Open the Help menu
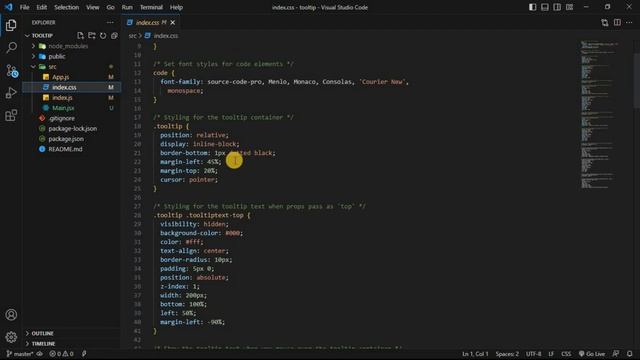640x360 pixels. pos(176,7)
